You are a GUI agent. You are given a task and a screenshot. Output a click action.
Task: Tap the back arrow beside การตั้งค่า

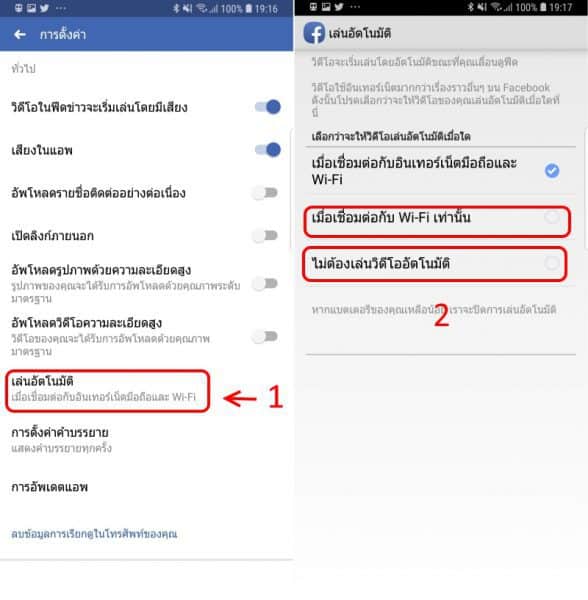pos(20,35)
